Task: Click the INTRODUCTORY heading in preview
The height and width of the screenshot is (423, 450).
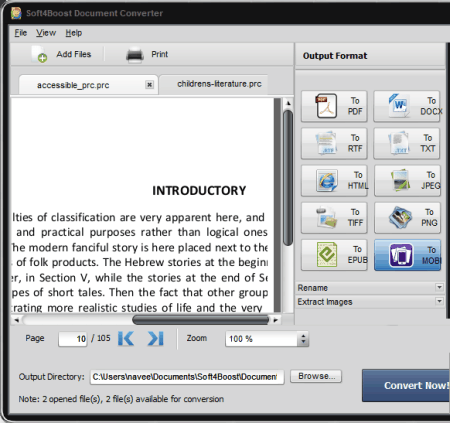Action: [x=199, y=191]
